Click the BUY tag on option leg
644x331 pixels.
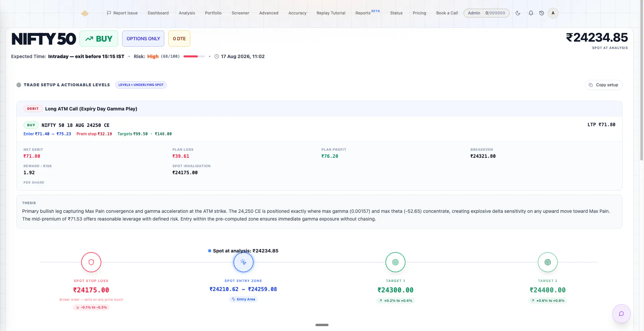click(31, 125)
